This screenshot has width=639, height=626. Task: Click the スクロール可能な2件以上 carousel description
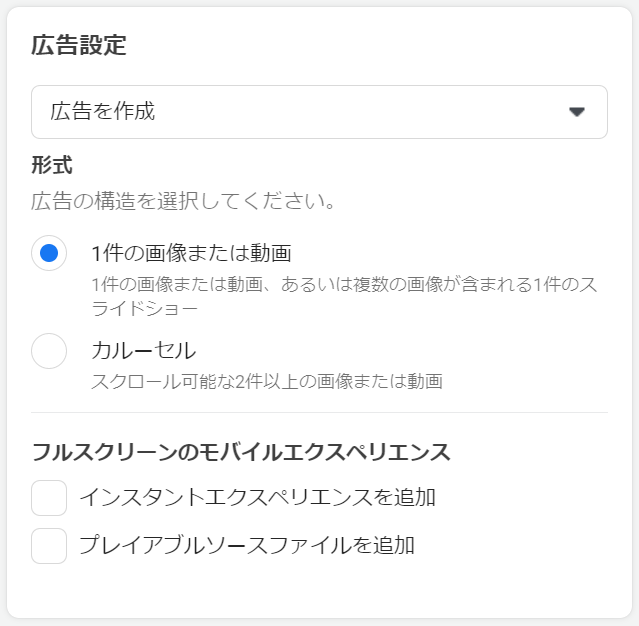pos(266,381)
